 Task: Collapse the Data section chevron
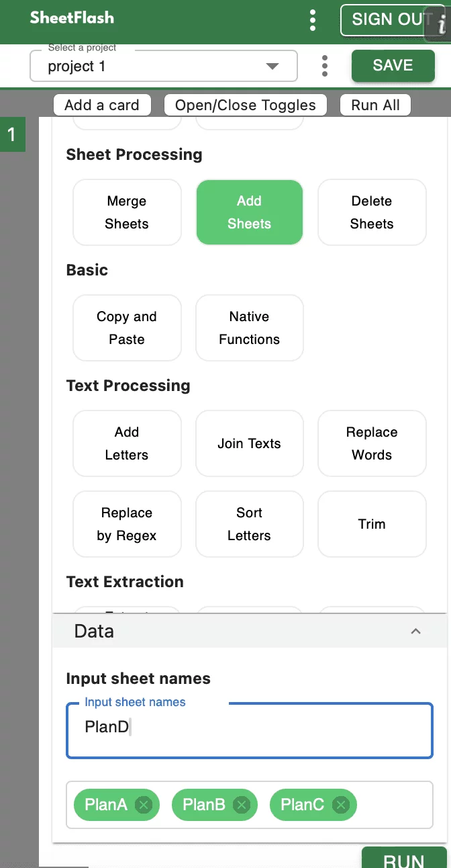pos(416,631)
